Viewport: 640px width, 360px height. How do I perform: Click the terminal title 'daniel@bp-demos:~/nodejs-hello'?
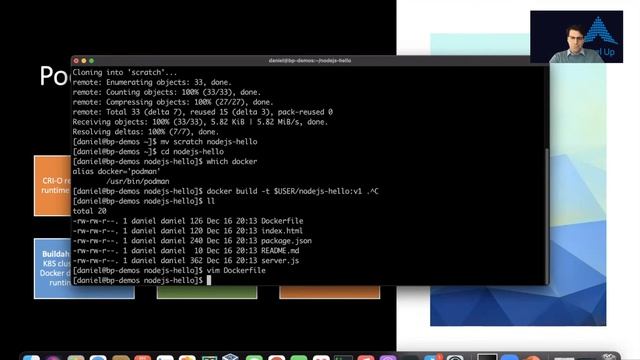[x=310, y=60]
